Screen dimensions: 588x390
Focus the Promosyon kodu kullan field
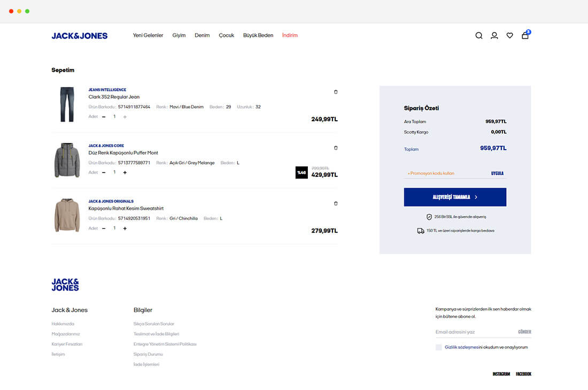[446, 174]
